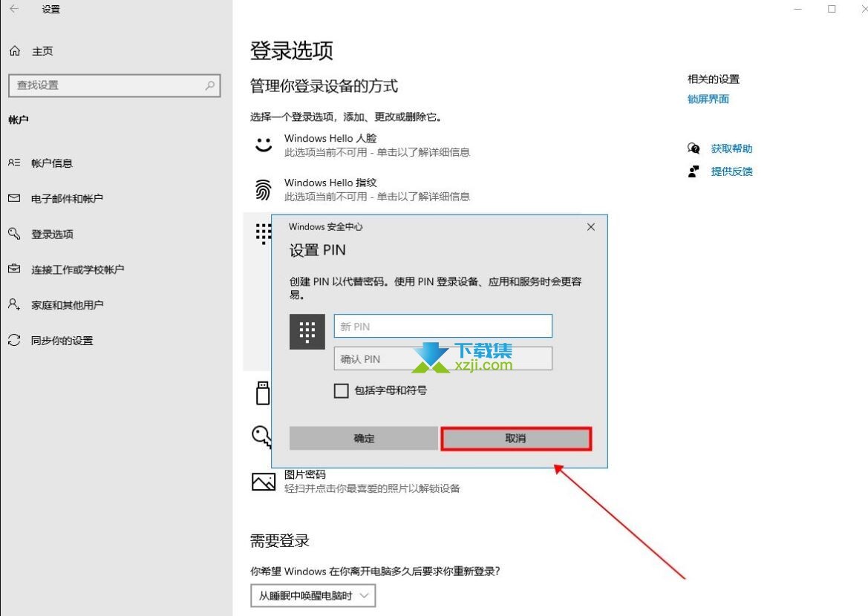868x616 pixels.
Task: Click the 同步你的设置 sync icon
Action: pyautogui.click(x=14, y=340)
